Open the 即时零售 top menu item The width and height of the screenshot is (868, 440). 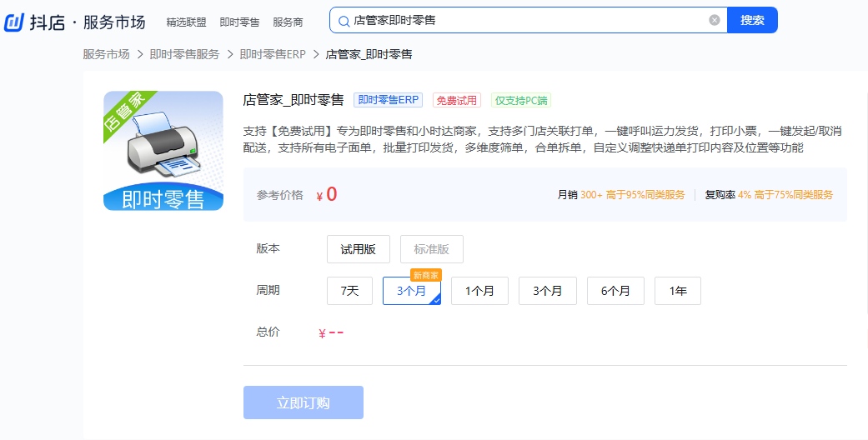tap(239, 22)
